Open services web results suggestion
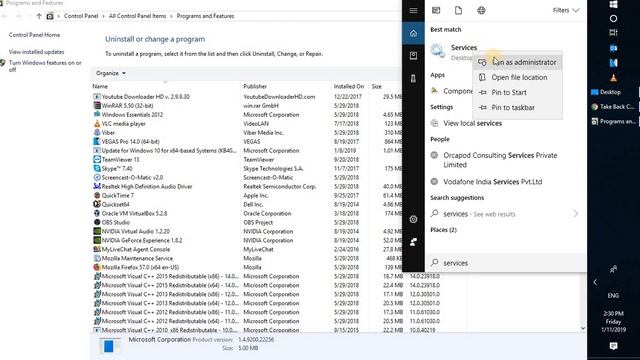 click(x=479, y=214)
